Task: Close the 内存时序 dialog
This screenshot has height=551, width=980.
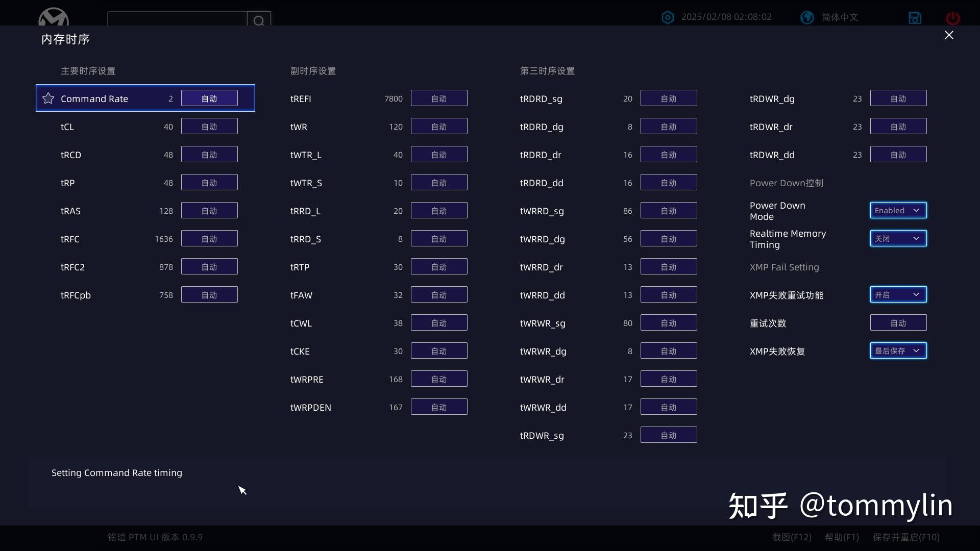Action: tap(949, 35)
